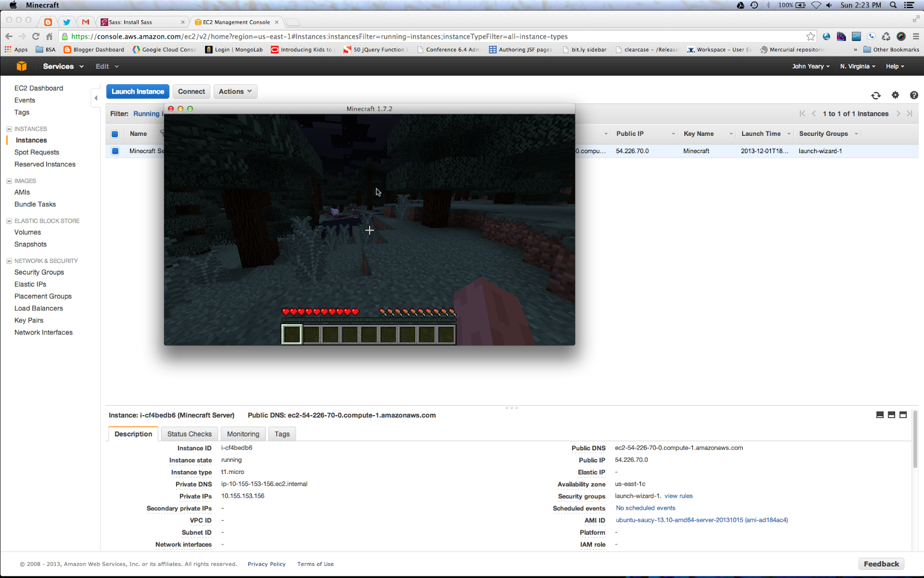Open Security Groups in the sidebar
The height and width of the screenshot is (578, 924).
point(39,272)
